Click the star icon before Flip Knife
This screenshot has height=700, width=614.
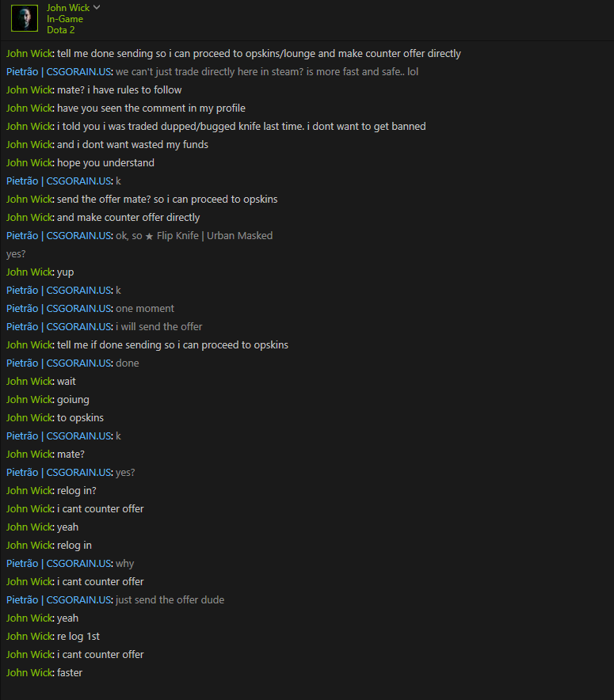[149, 236]
